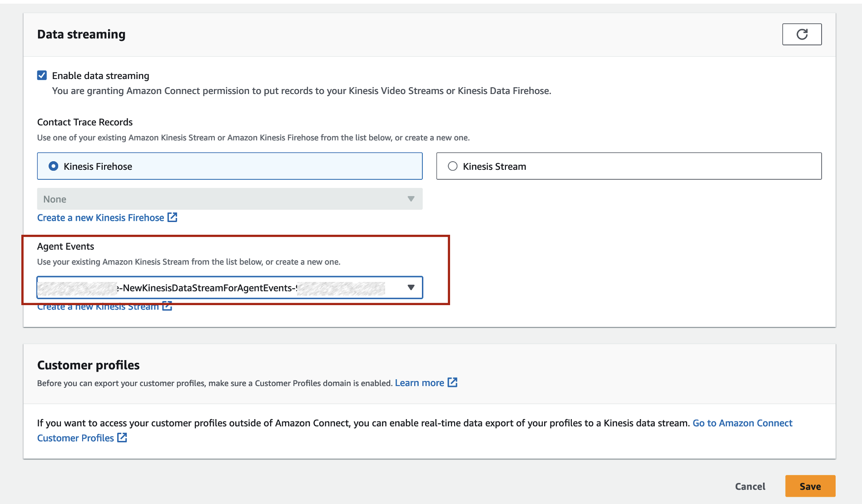Click the Agent Events dropdown arrow
Viewport: 862px width, 504px height.
411,287
